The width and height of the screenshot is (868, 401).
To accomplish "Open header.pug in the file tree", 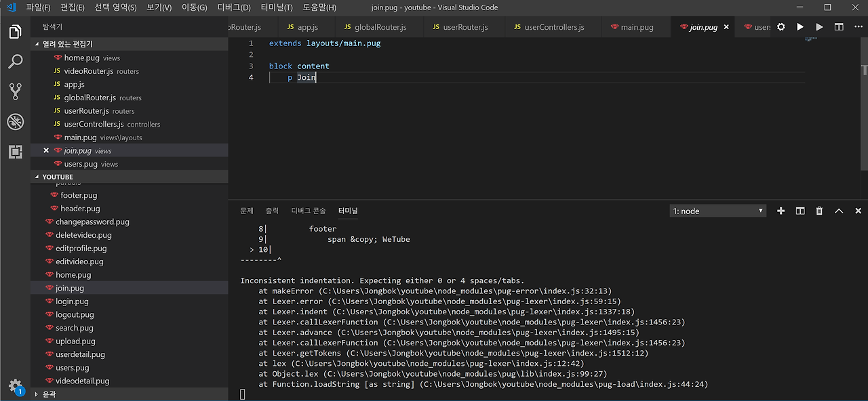I will click(x=129, y=209).
